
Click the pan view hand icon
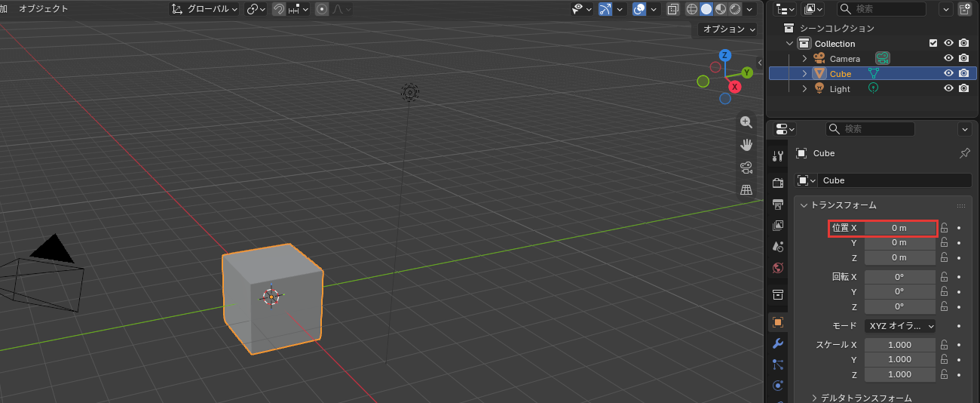point(746,145)
